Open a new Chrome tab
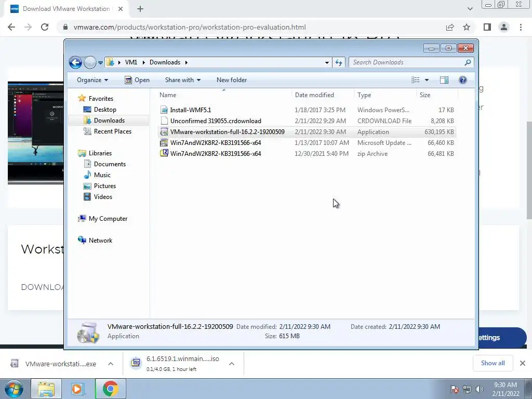The image size is (532, 399). coord(140,9)
